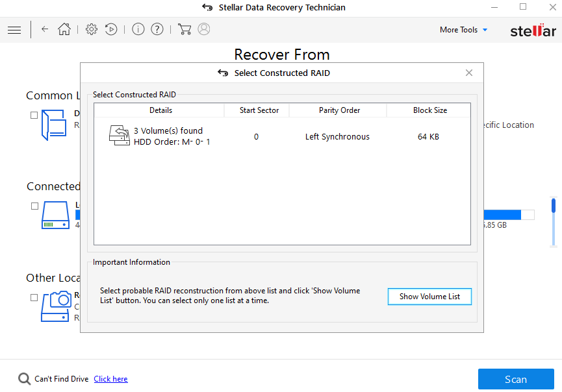Select the documents folder icon
562x392 pixels.
[54, 125]
